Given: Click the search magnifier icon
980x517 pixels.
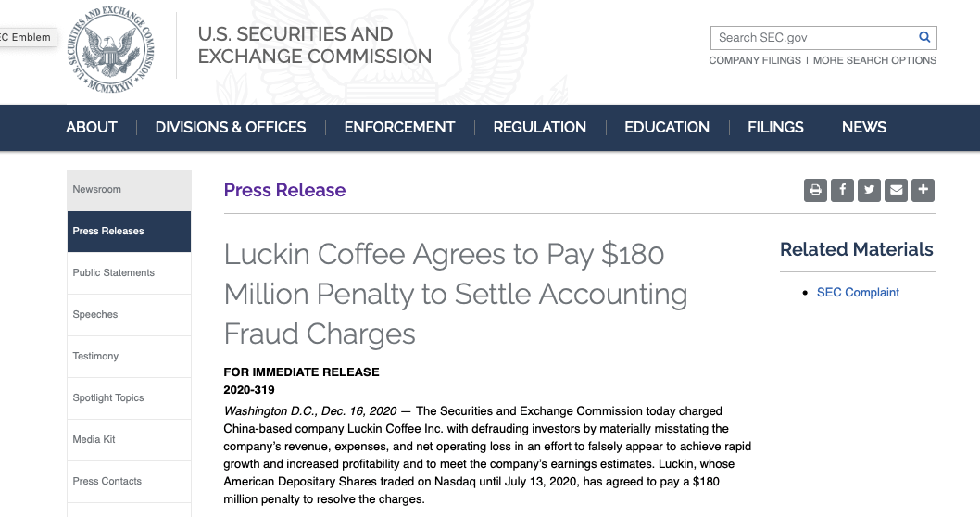Looking at the screenshot, I should (923, 38).
